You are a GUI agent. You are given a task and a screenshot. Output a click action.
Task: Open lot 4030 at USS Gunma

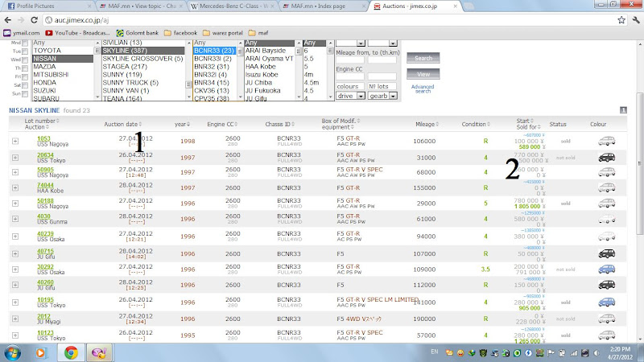(x=43, y=216)
